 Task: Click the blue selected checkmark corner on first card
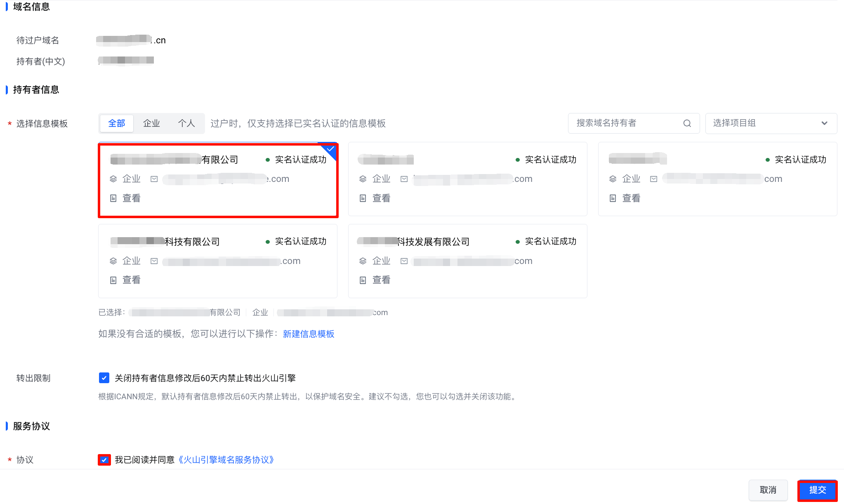click(331, 149)
